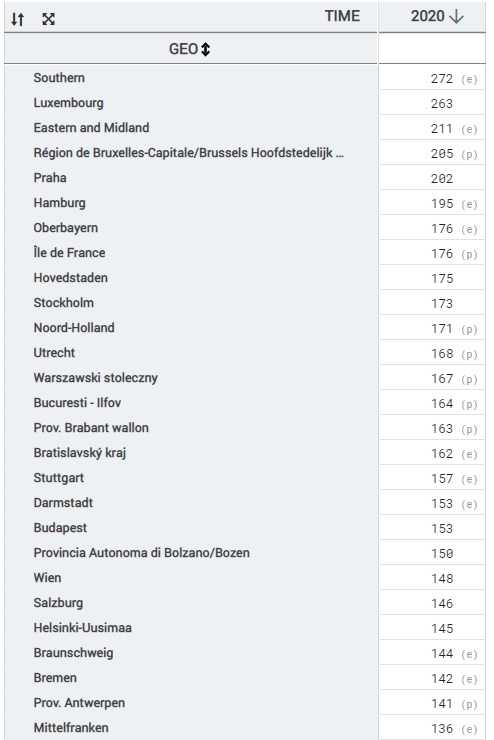Click the Praha value 202 cell

(x=432, y=178)
